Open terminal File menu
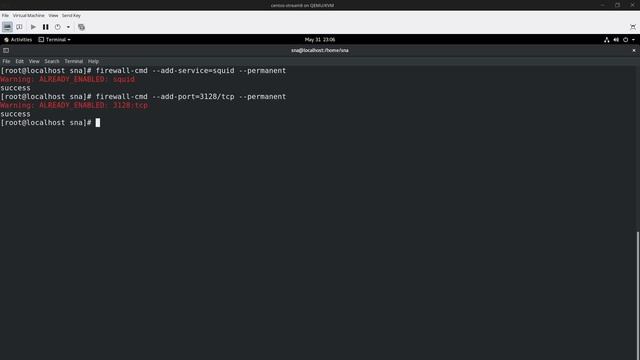 6,61
